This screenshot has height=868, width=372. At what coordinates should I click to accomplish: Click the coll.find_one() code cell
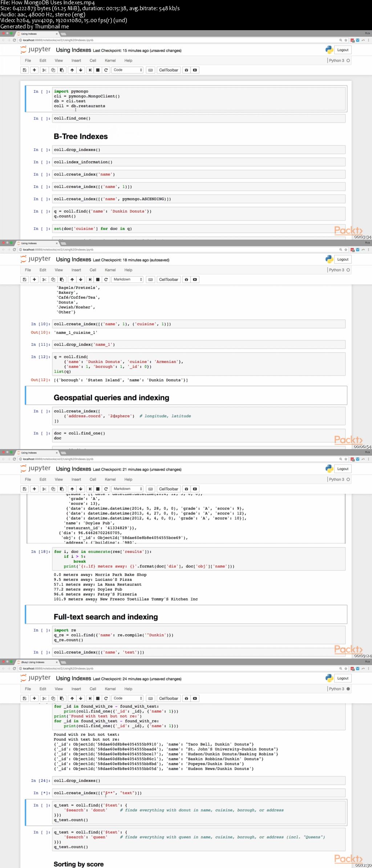click(199, 119)
